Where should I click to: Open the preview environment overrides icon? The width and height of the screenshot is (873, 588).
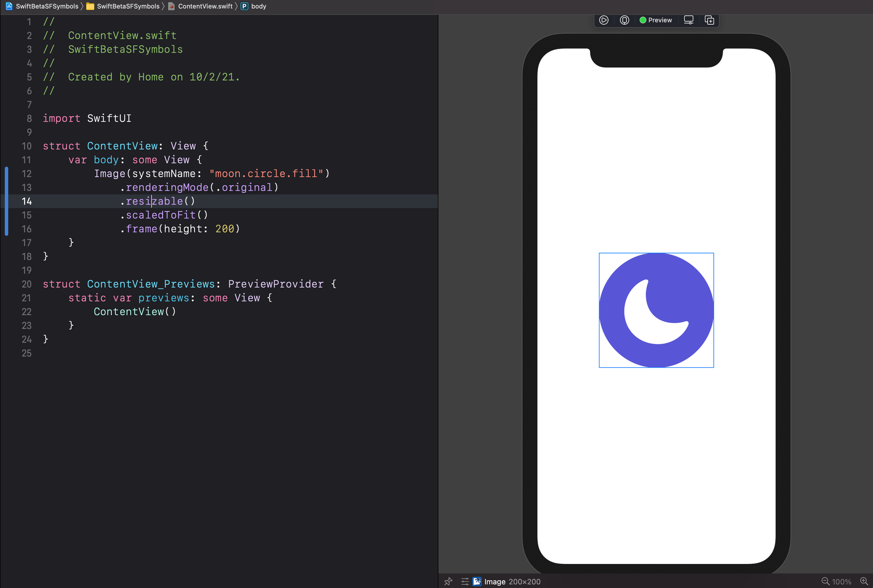465,581
